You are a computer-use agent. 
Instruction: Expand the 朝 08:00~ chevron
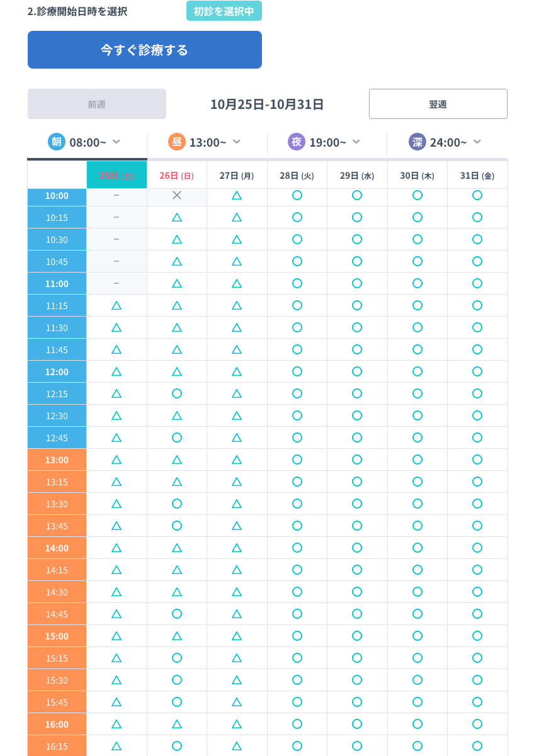[116, 142]
